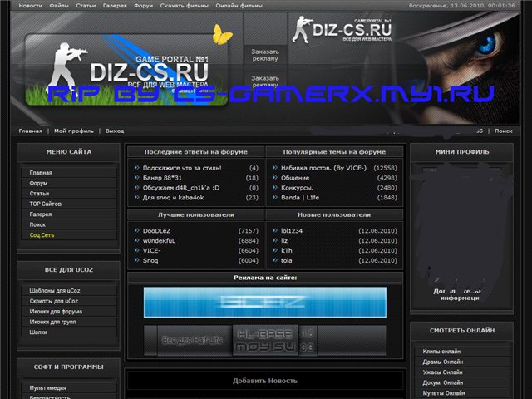
Task: Open popular topic Конкурсы.
Action: coord(297,188)
